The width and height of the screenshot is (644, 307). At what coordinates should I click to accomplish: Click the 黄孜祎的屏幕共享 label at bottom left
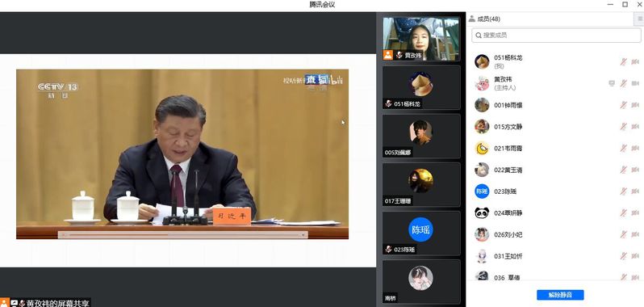click(x=58, y=303)
